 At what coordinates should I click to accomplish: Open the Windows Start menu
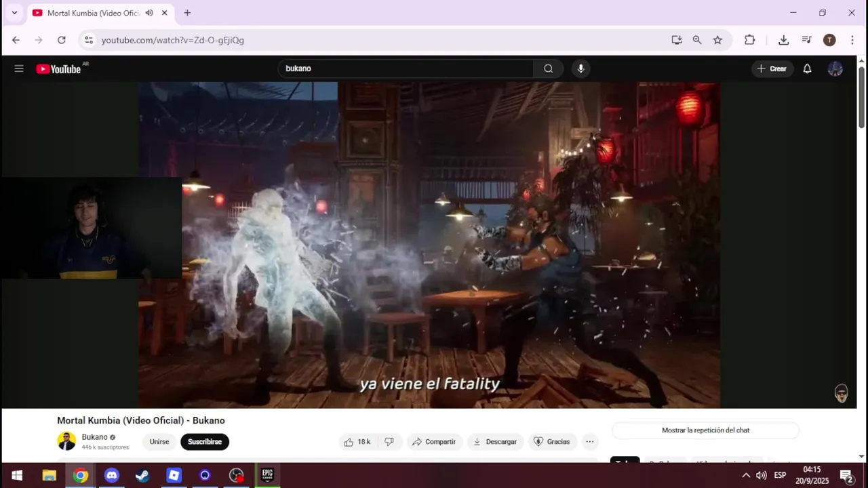point(17,475)
